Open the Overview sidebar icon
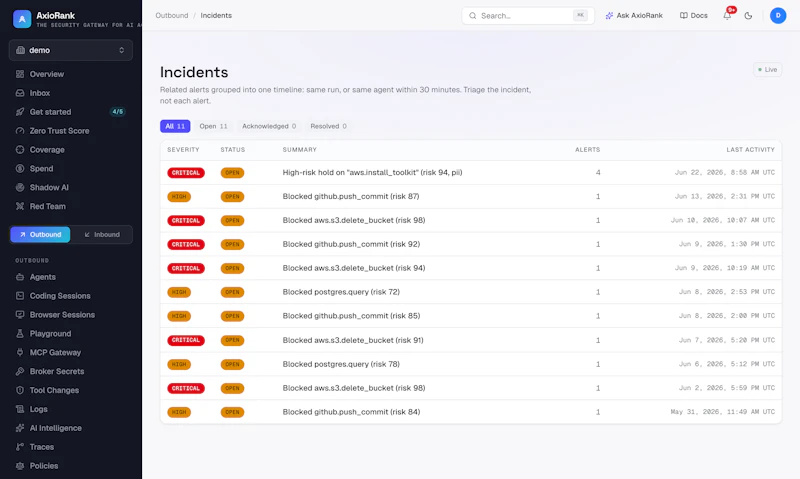This screenshot has width=800, height=479. pyautogui.click(x=20, y=74)
